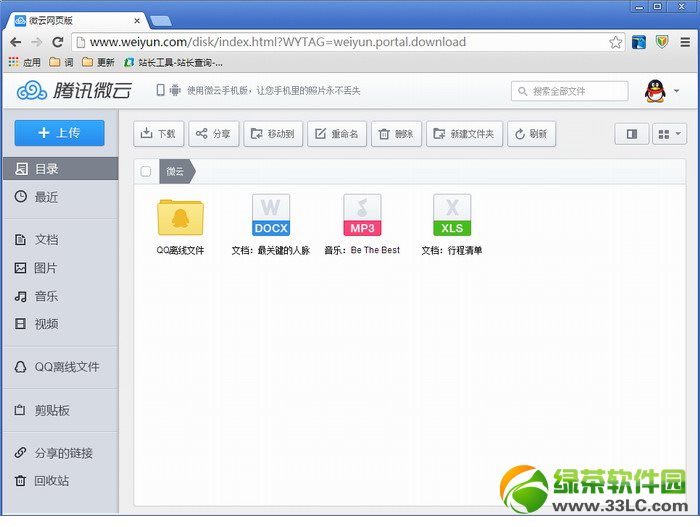Click the 分享 share toolbar button
Viewport: 700px width, 527px height.
tap(213, 133)
